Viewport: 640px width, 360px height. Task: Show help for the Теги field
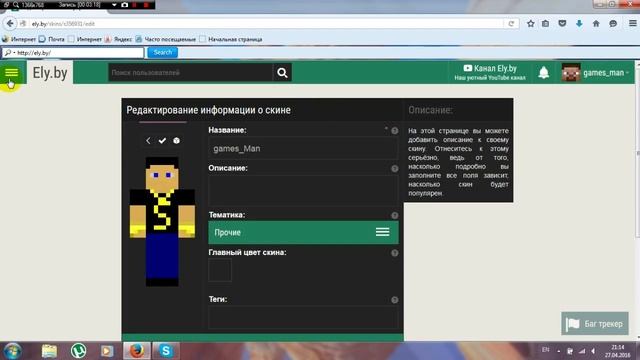394,300
